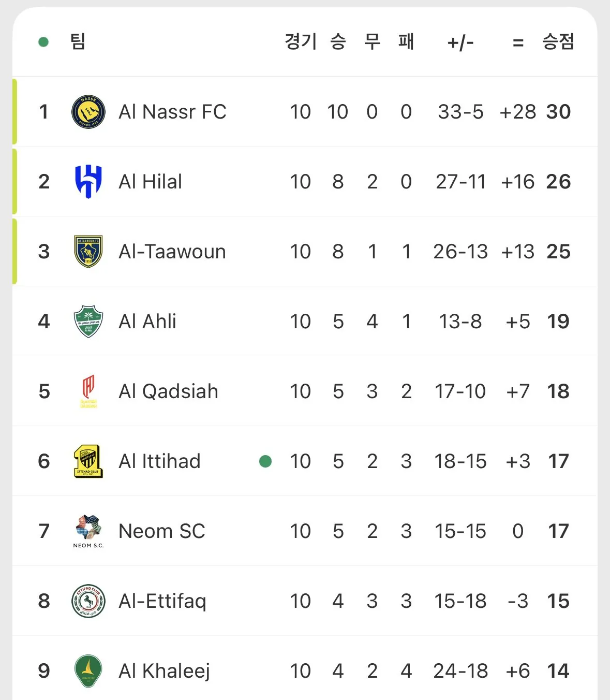Click the 승 wins column header
The width and height of the screenshot is (610, 700).
pos(338,42)
